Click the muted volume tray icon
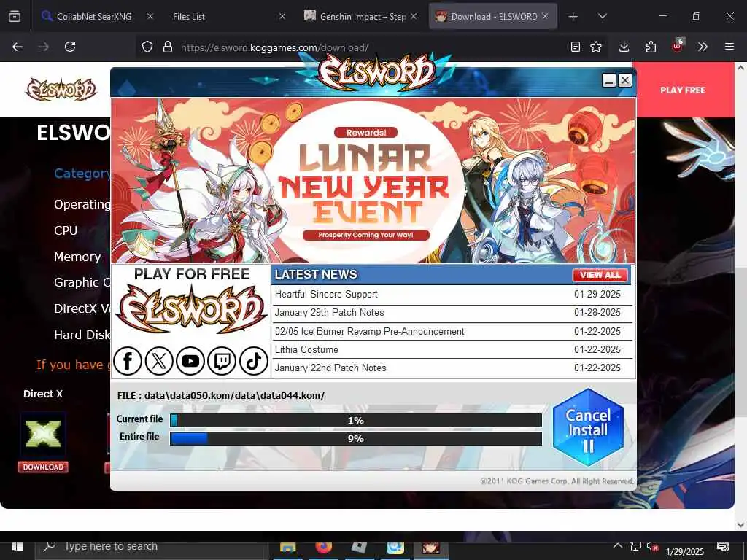Image resolution: width=747 pixels, height=560 pixels. (x=652, y=547)
